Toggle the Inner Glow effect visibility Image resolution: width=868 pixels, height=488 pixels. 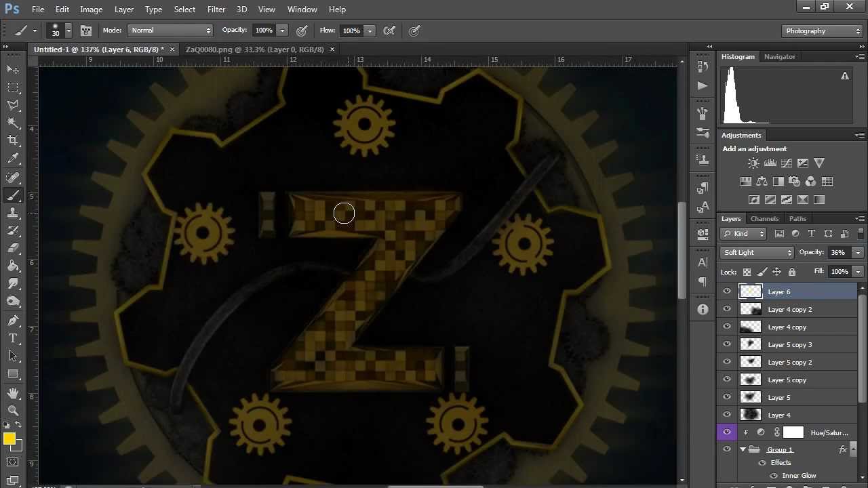(x=774, y=476)
